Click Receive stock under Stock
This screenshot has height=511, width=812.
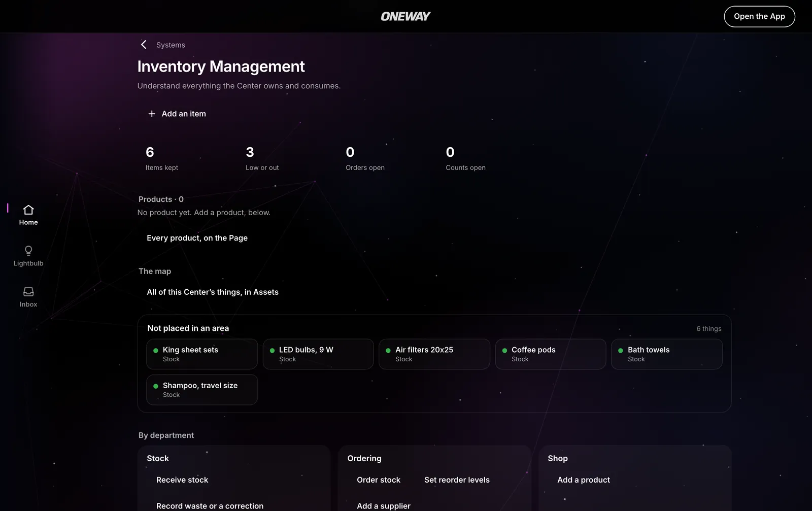pos(182,480)
